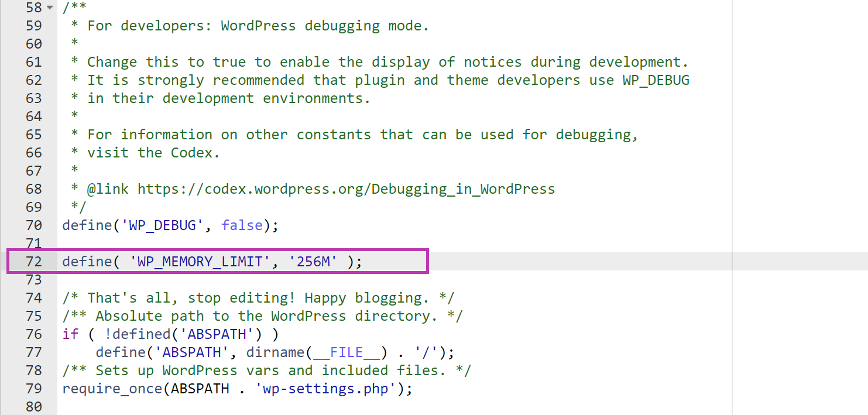Click line number 58 with the fold control
Image resolution: width=868 pixels, height=415 pixels.
point(34,8)
